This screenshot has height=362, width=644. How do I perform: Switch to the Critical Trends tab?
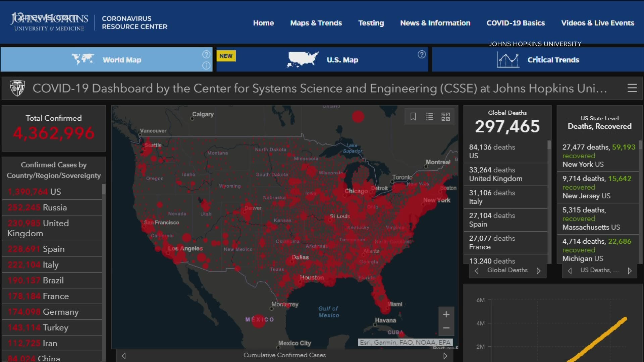tap(538, 59)
